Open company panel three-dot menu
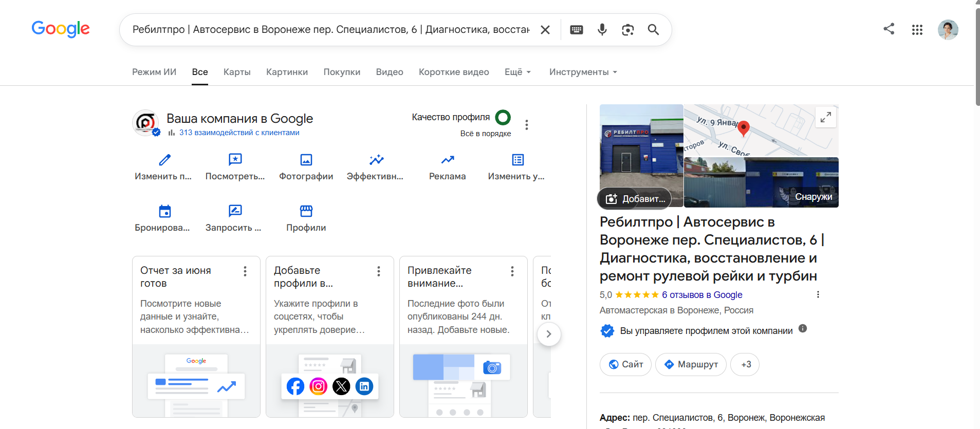 pos(527,125)
